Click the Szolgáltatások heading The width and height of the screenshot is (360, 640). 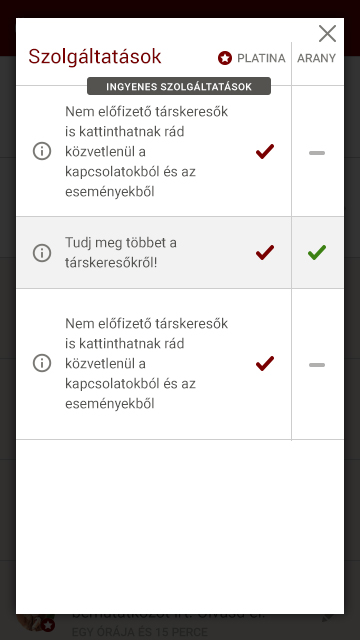click(95, 56)
